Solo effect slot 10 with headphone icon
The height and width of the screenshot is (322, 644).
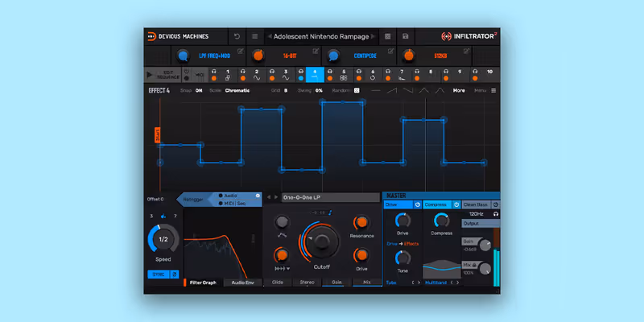click(475, 72)
